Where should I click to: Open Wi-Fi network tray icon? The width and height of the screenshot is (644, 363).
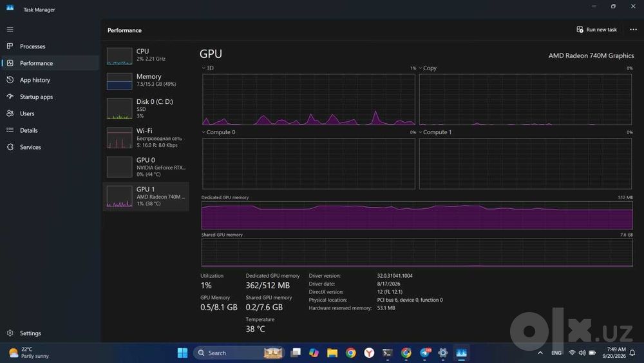point(572,353)
